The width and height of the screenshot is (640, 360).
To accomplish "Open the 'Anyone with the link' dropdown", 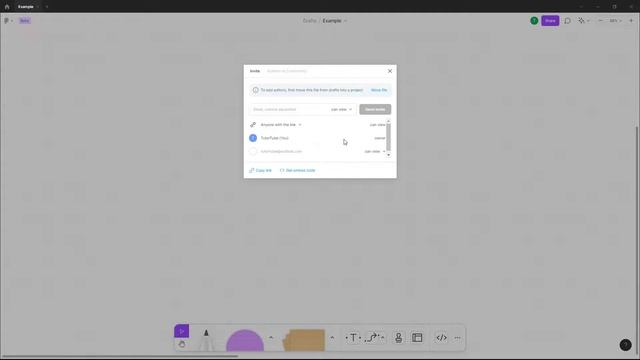I will pos(281,124).
